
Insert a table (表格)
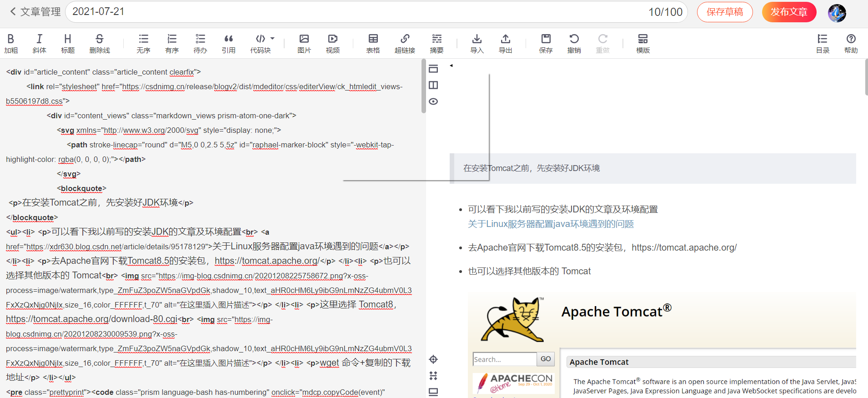coord(373,44)
